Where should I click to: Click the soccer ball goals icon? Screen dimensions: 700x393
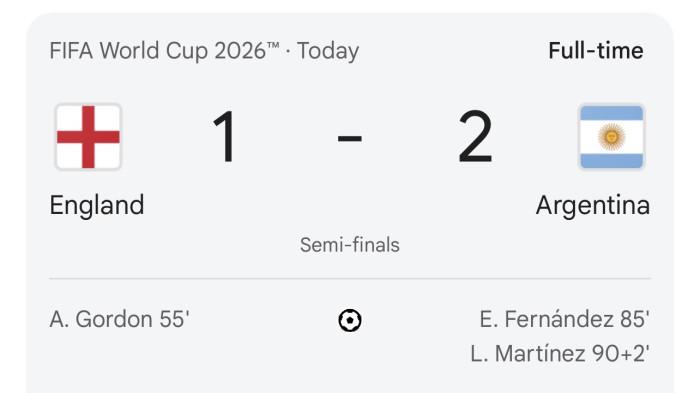[350, 320]
